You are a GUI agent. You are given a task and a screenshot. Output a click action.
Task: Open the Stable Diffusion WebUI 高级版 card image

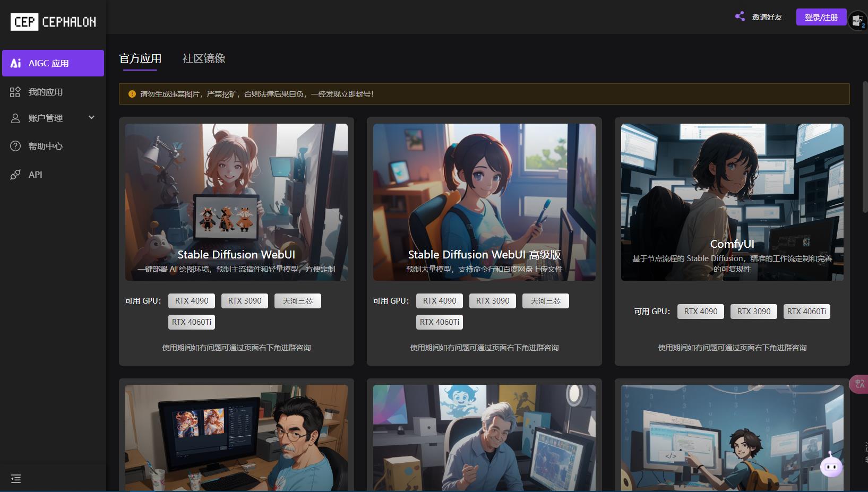(x=484, y=202)
